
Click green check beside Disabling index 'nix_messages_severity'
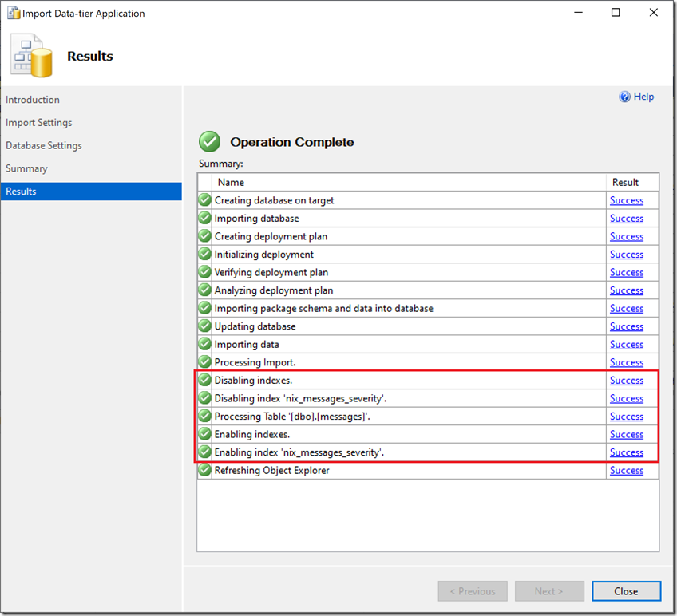(204, 398)
